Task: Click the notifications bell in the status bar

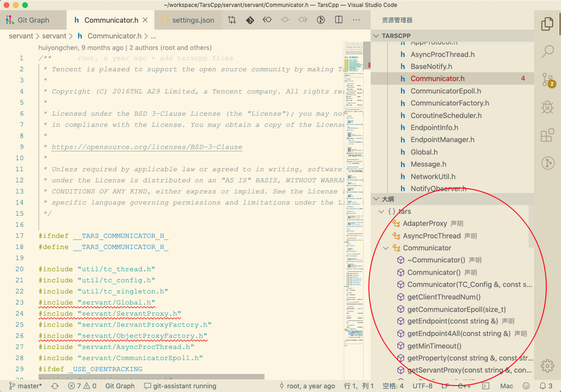Action: coord(543,386)
